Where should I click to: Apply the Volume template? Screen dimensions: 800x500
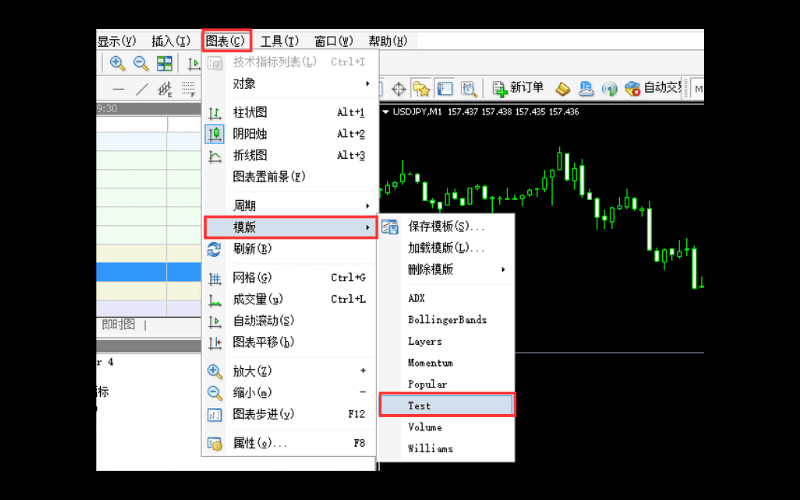tap(446, 427)
